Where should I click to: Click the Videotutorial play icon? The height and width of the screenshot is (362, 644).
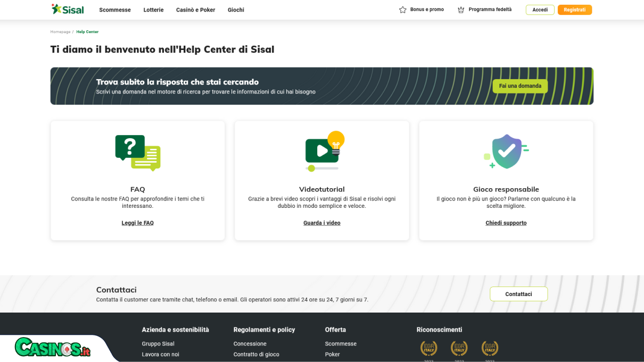[325, 151]
